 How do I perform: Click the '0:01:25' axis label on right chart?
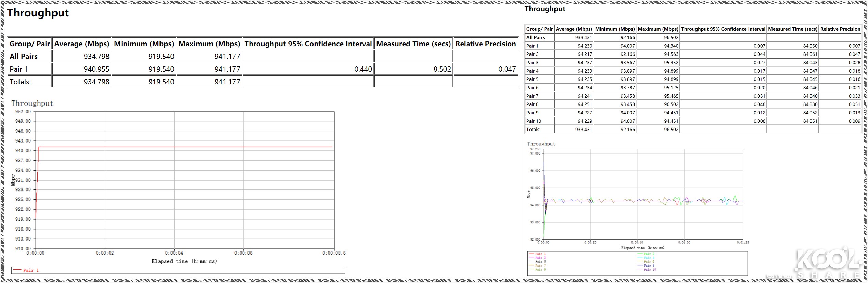point(743,242)
